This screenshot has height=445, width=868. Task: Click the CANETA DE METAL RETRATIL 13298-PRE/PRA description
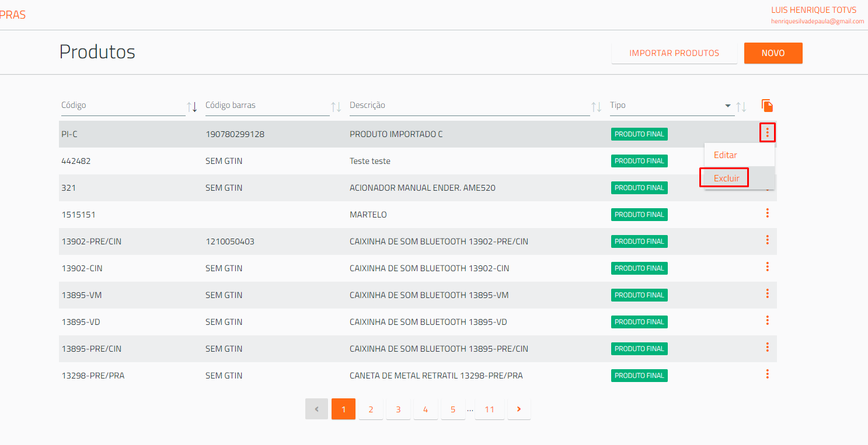pos(436,376)
